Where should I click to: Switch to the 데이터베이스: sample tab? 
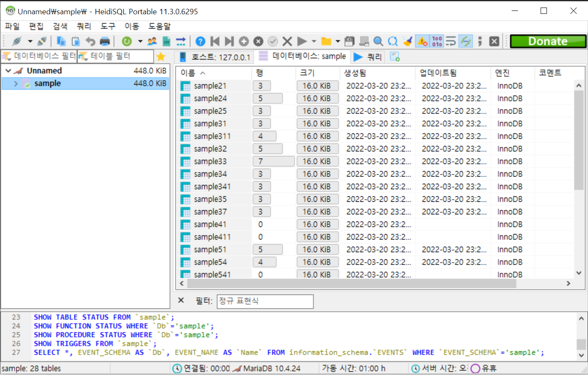[x=302, y=56]
